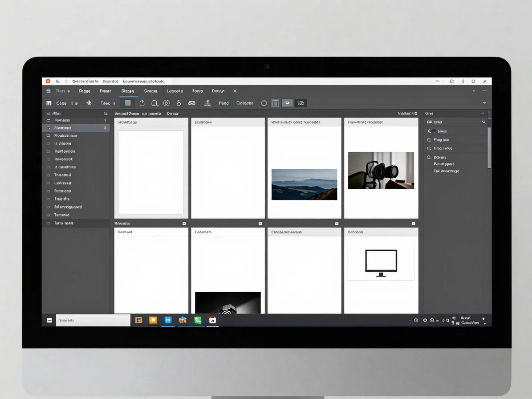The height and width of the screenshot is (399, 532).
Task: Click the back arrow in the right panel
Action: tap(430, 131)
